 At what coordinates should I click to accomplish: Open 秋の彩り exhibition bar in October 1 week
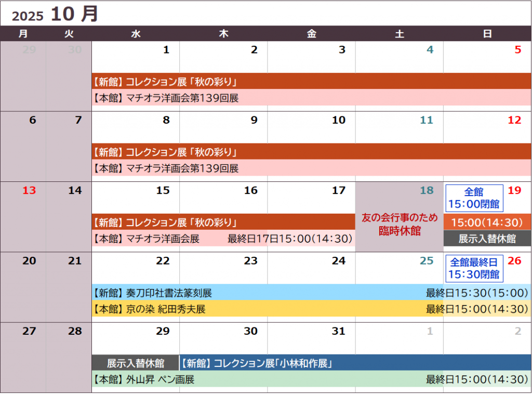[311, 81]
